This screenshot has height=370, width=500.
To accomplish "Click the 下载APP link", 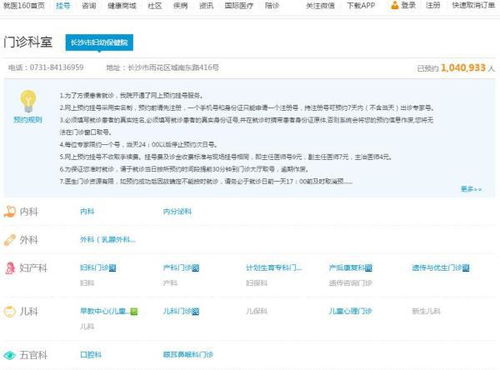I will 361,5.
